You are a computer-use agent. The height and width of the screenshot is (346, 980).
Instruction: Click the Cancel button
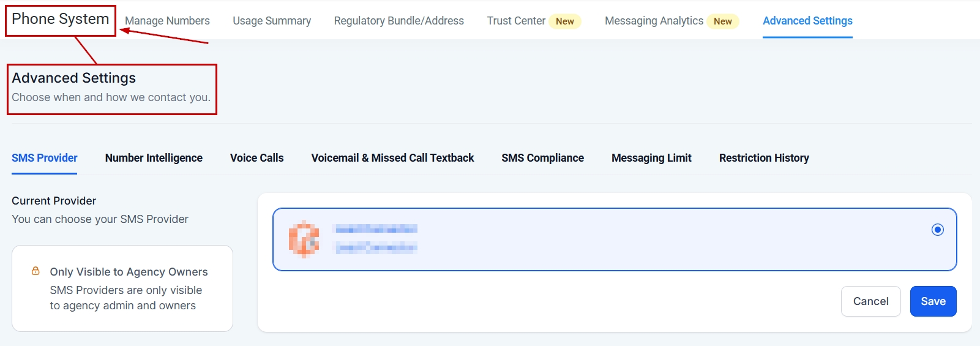click(x=870, y=301)
